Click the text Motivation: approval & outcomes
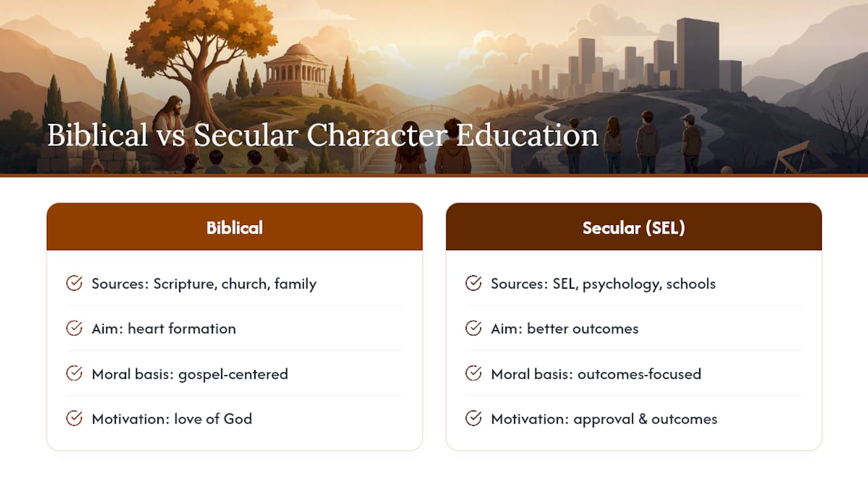 [604, 419]
